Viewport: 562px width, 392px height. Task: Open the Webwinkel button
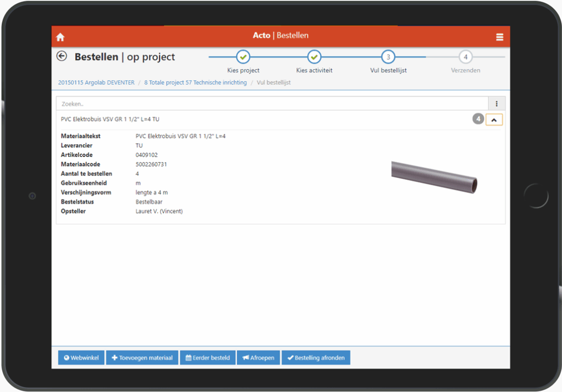(81, 358)
